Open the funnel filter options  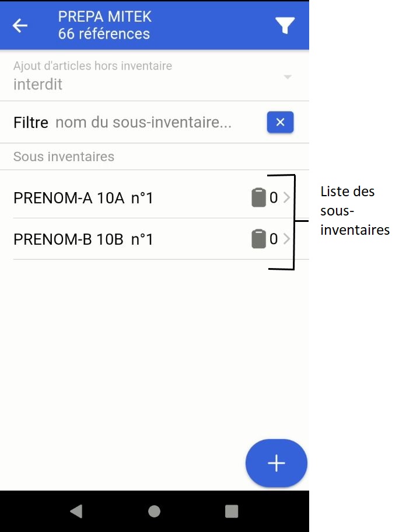click(x=285, y=26)
